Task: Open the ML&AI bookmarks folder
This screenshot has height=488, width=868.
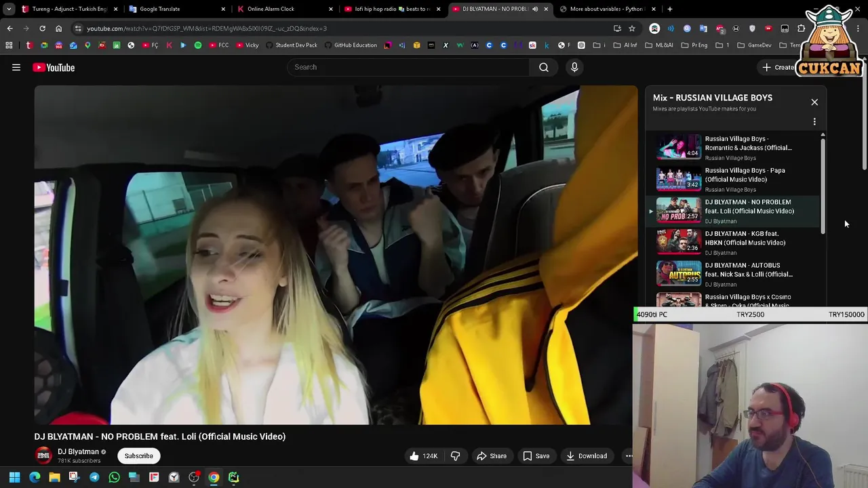Action: [659, 45]
